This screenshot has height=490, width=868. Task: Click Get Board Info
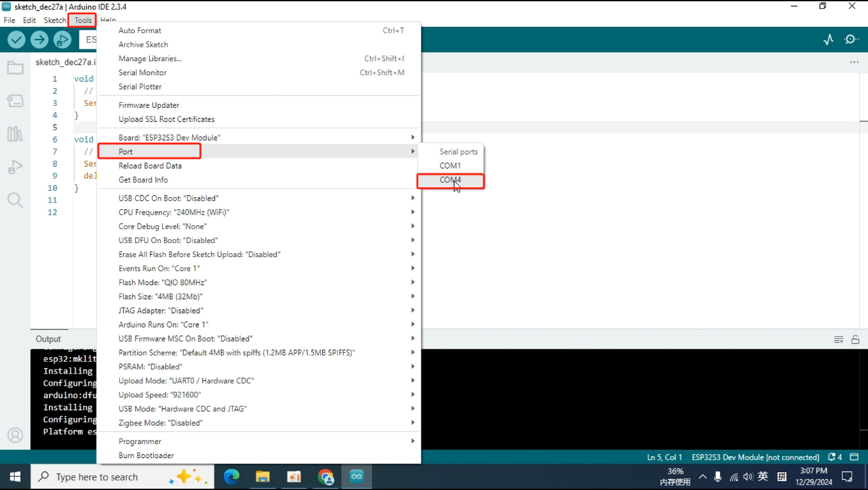pyautogui.click(x=258, y=180)
